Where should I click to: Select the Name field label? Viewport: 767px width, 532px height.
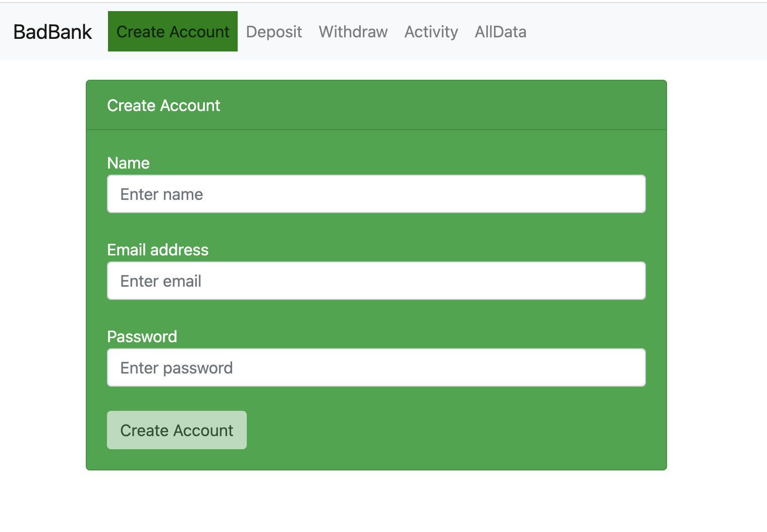click(128, 163)
